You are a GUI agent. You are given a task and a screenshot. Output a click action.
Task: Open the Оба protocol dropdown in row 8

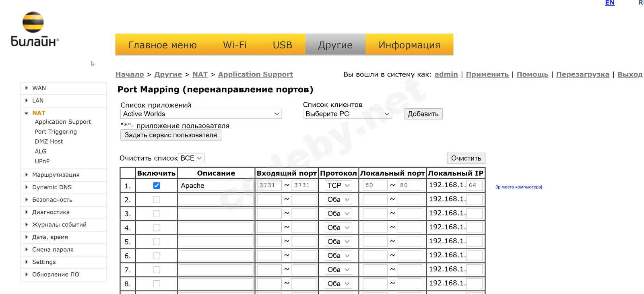(x=339, y=284)
